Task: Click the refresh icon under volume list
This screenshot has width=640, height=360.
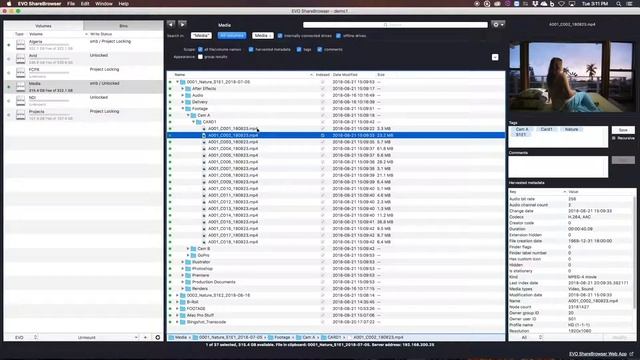Action: 158,337
